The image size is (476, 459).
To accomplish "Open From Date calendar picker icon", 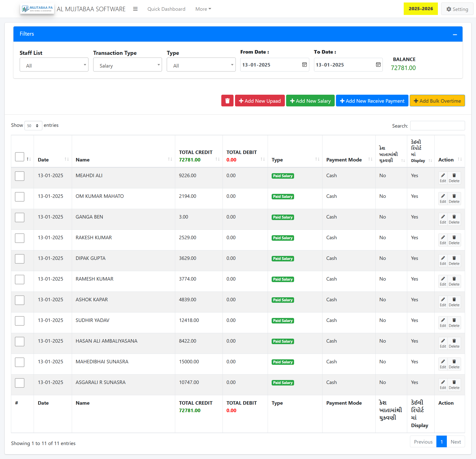I will [x=304, y=65].
